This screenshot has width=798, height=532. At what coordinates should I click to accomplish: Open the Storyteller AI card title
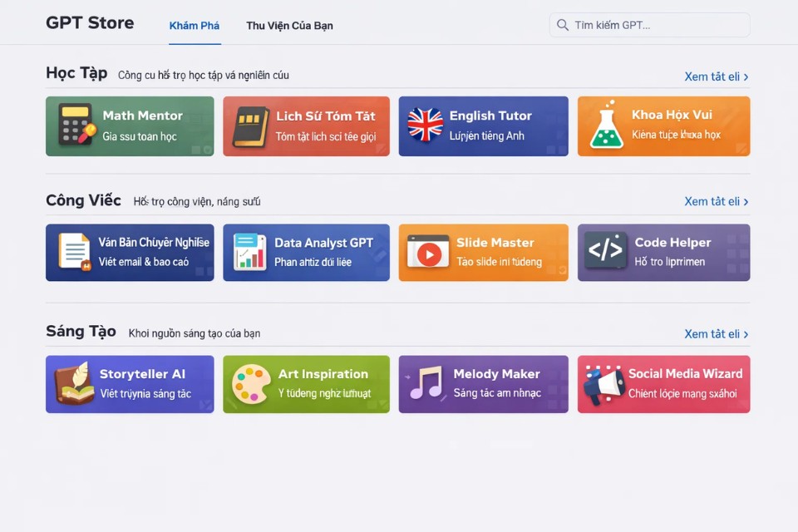click(x=142, y=374)
